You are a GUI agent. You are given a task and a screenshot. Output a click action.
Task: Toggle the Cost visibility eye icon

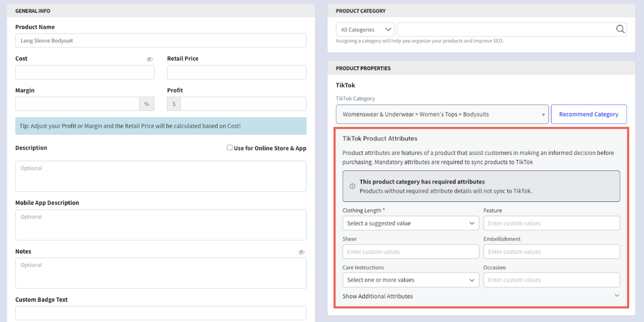[x=149, y=59]
